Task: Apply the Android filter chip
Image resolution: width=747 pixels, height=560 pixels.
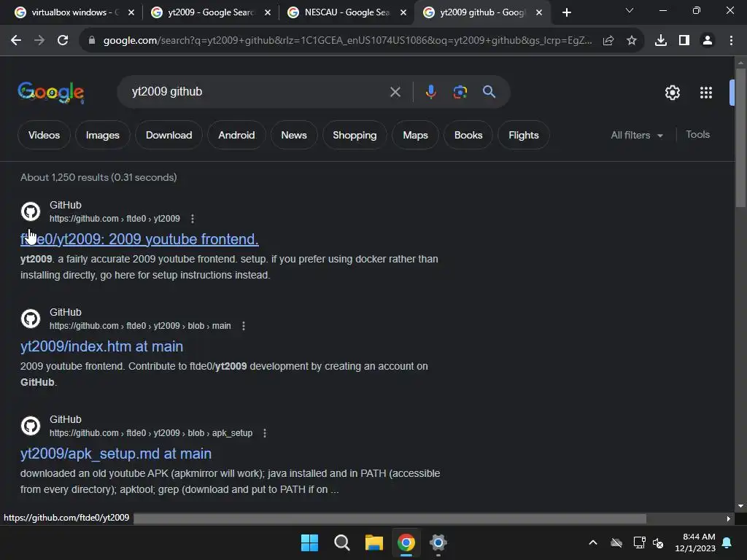Action: tap(236, 135)
